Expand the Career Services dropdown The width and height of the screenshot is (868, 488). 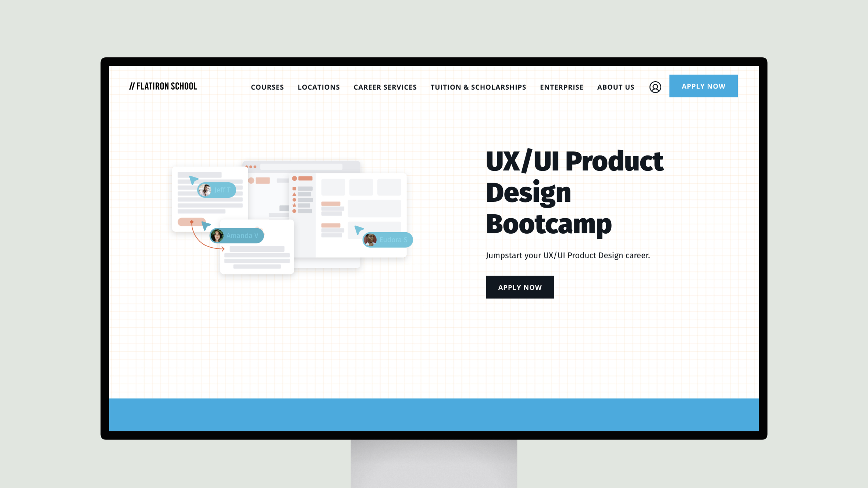[x=385, y=87]
